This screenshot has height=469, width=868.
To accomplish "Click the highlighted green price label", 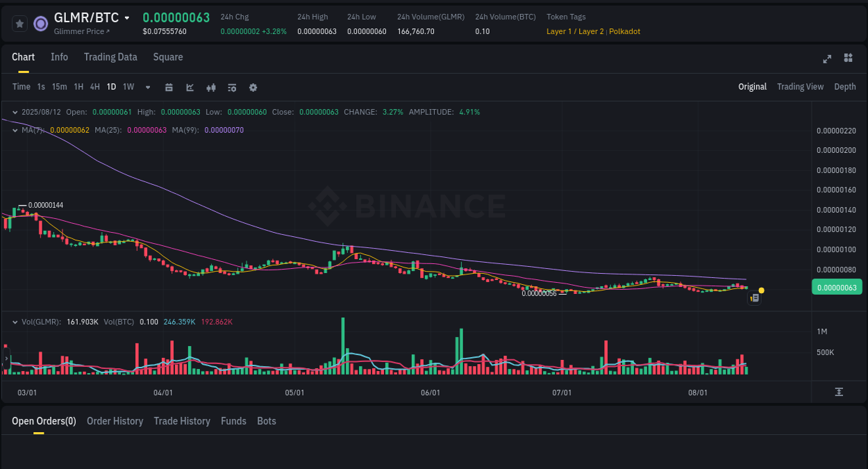I will coord(837,286).
